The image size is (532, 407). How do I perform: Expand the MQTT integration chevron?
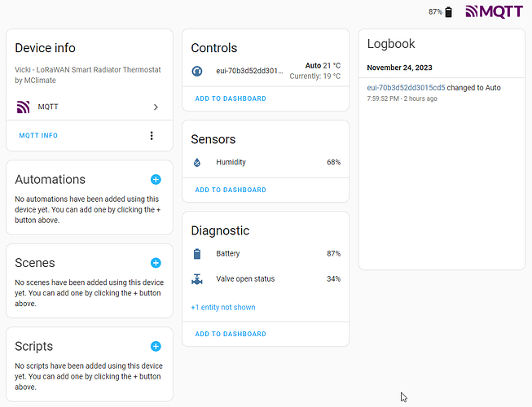coord(156,107)
